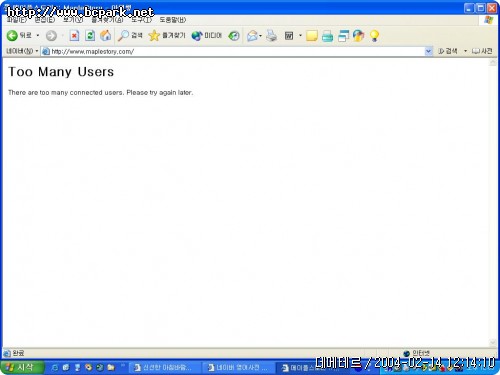Click the Windows flag logo in menu bar
The width and height of the screenshot is (500, 375).
489,20
